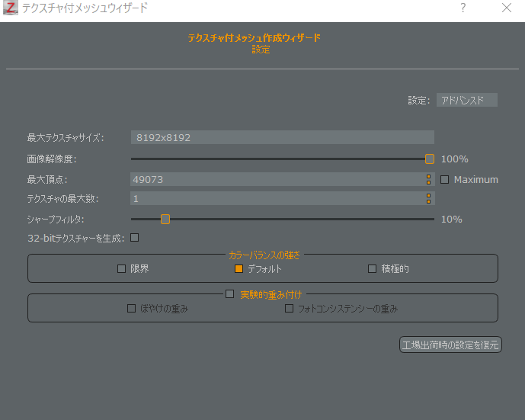525x420 pixels.
Task: Click the カラーバランスの強さ group title
Action: [264, 255]
